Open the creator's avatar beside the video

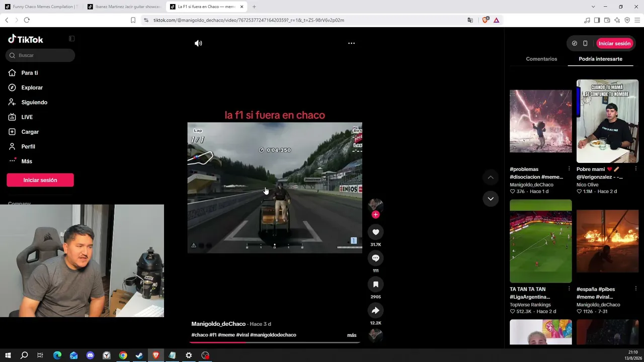click(375, 205)
